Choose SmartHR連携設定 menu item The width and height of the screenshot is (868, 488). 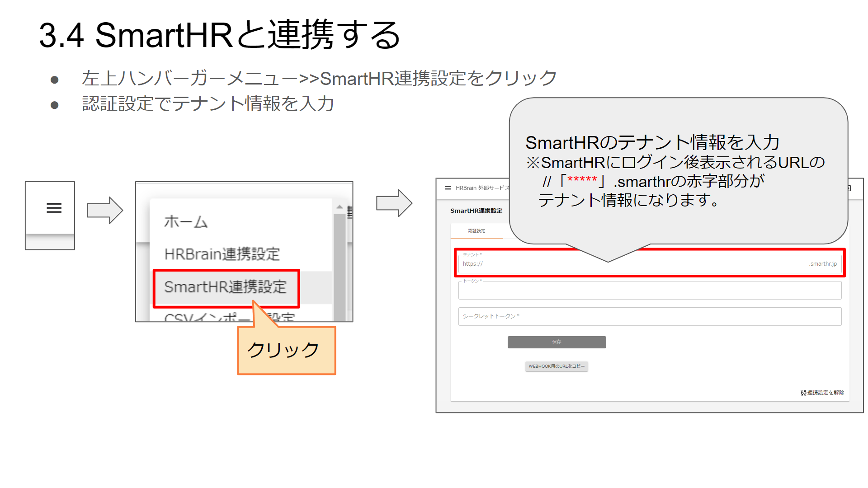point(226,287)
